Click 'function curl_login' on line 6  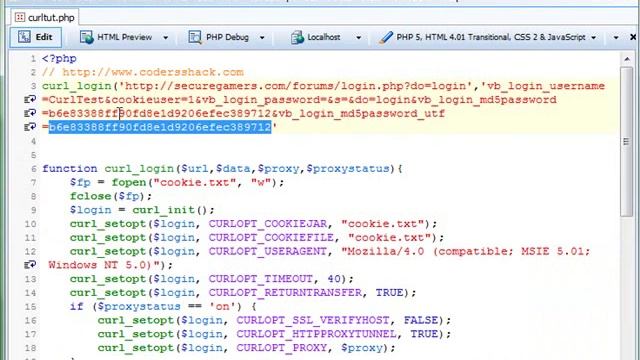108,169
